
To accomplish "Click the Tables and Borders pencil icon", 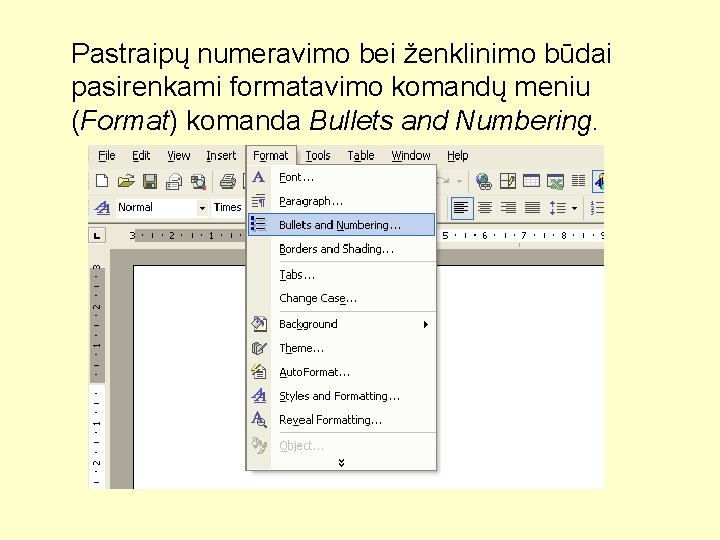I will click(x=507, y=181).
